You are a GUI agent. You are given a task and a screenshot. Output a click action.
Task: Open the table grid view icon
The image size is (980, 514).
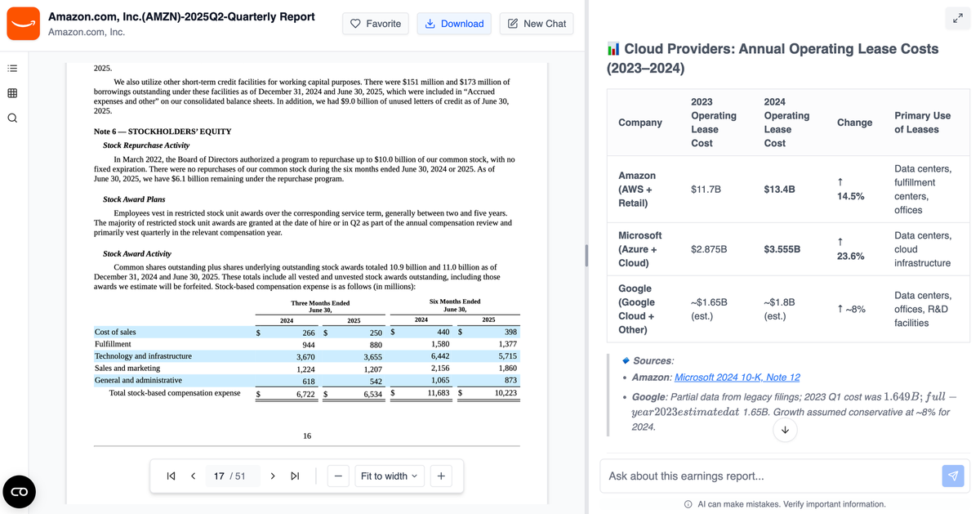12,93
